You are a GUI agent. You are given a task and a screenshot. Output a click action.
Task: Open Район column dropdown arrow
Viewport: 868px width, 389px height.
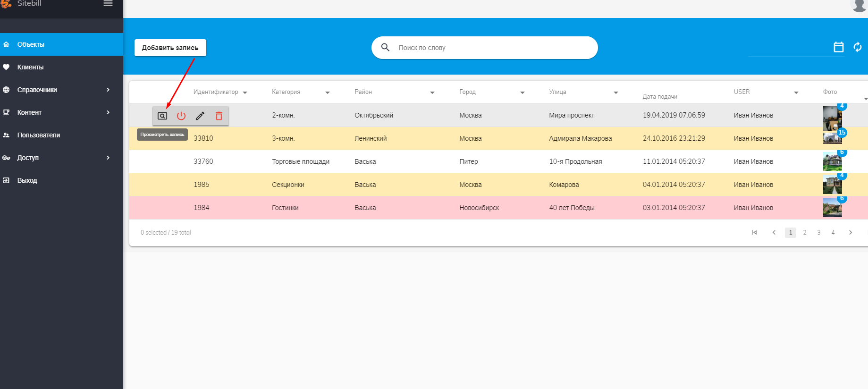point(432,93)
